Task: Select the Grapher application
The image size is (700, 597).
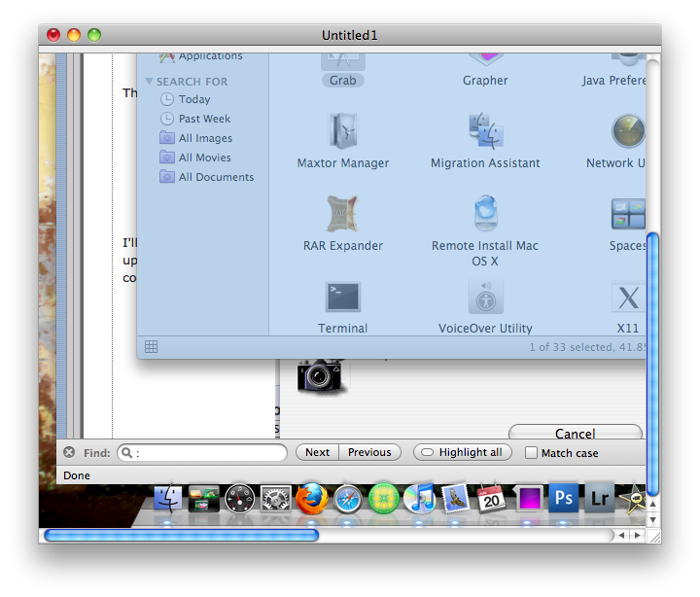Action: [485, 71]
